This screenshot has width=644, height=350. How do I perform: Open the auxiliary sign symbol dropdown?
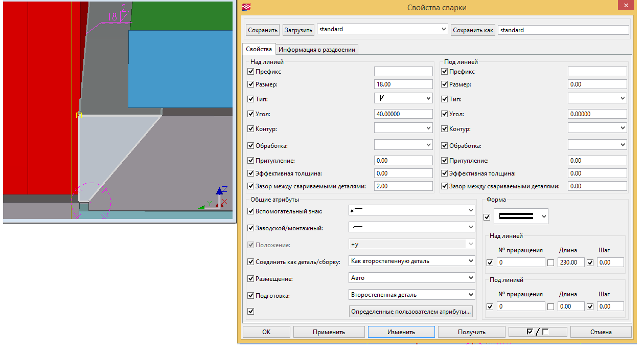(411, 211)
